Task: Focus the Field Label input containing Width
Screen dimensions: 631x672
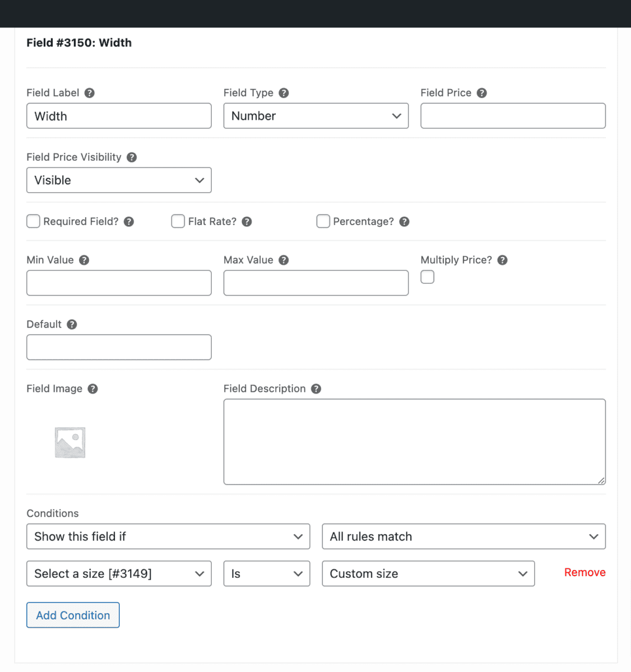Action: tap(119, 116)
